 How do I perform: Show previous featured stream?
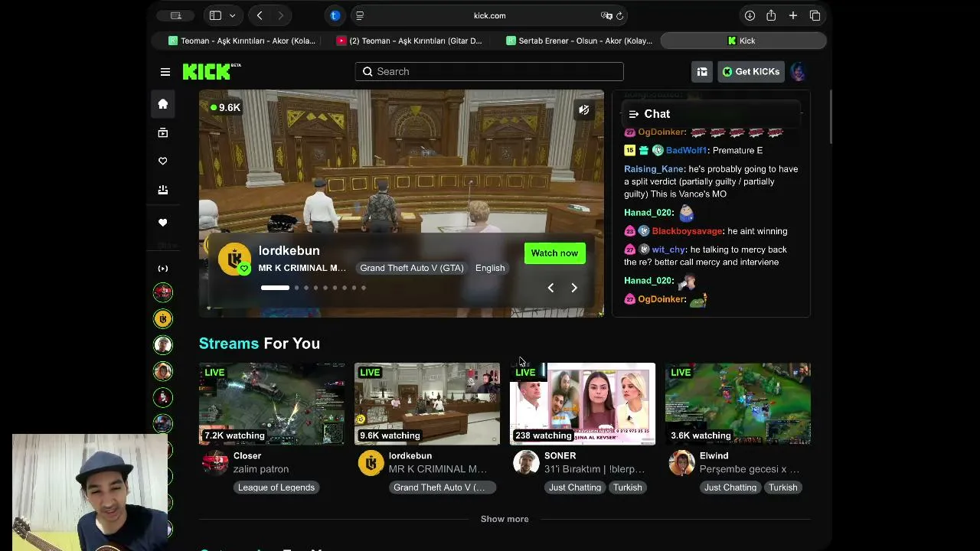pos(550,288)
